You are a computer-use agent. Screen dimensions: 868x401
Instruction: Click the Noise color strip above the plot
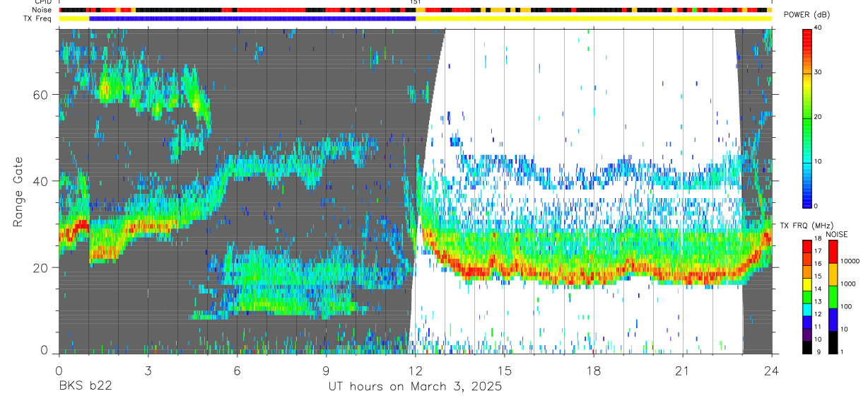[416, 11]
